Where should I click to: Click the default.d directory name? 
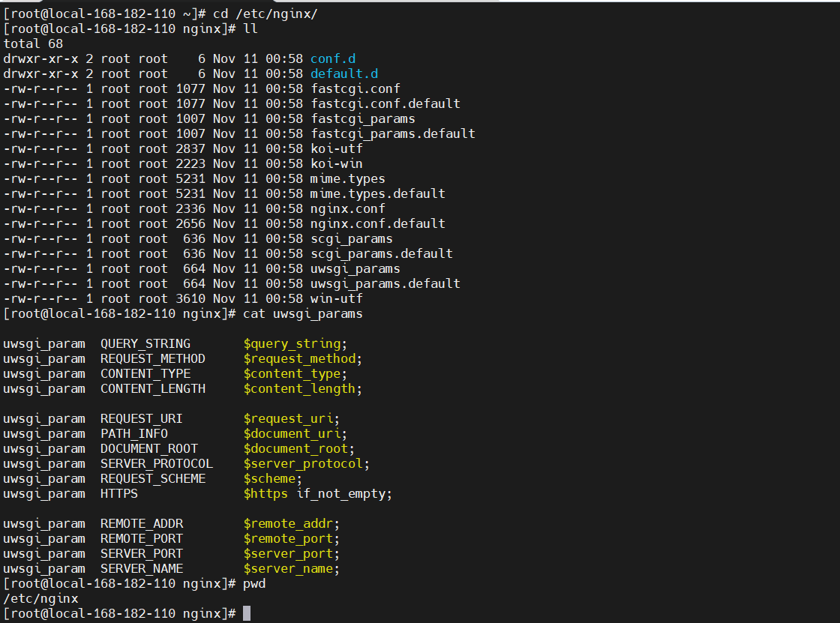[x=344, y=74]
